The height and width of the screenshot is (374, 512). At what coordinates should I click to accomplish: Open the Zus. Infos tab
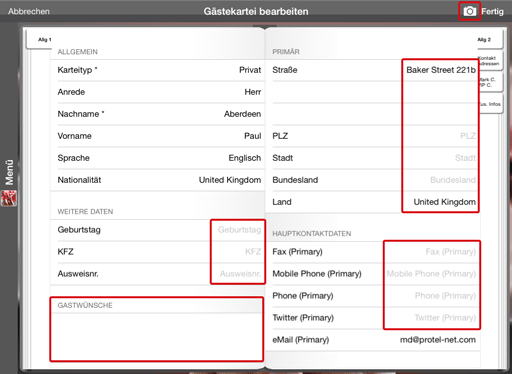coord(491,104)
